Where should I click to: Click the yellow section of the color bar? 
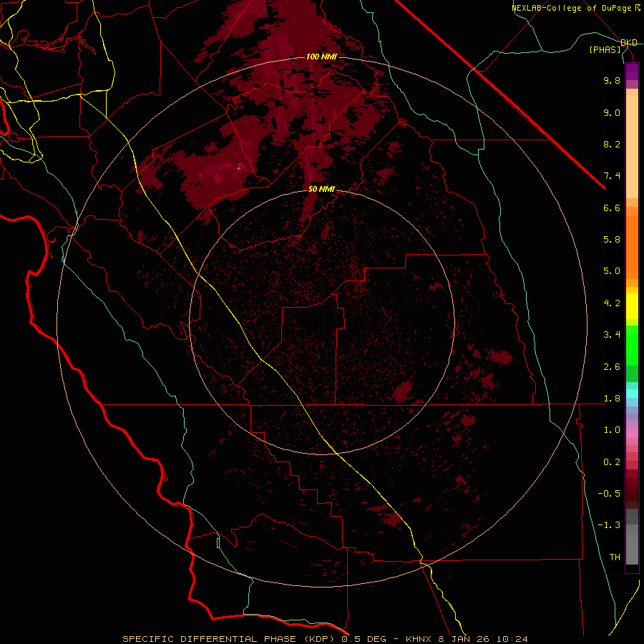[632, 306]
